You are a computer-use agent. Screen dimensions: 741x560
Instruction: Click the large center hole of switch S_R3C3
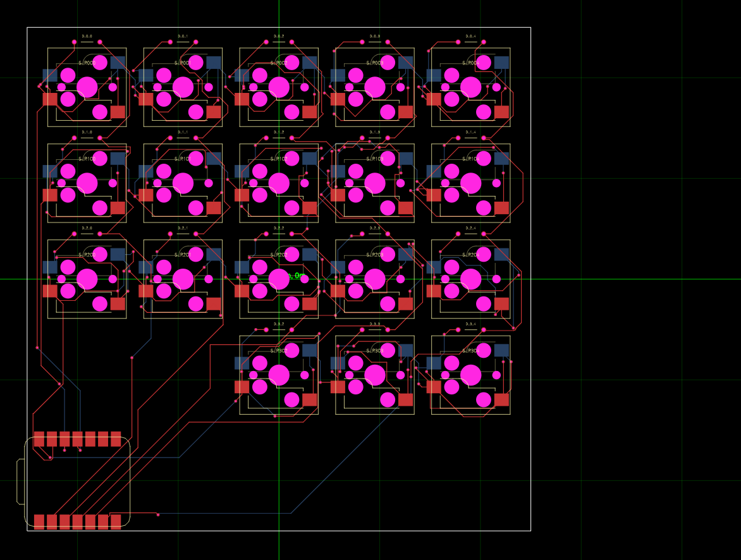[x=375, y=375]
